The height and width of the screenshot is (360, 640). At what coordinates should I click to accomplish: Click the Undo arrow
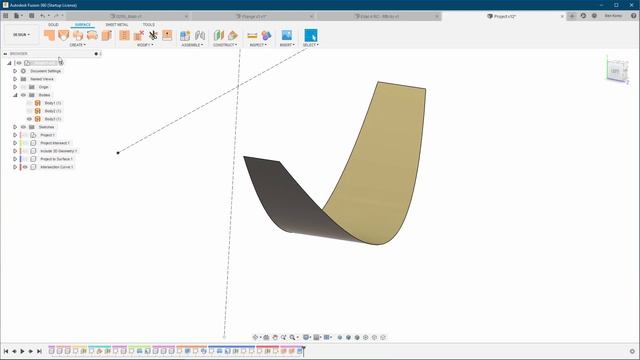(42, 16)
